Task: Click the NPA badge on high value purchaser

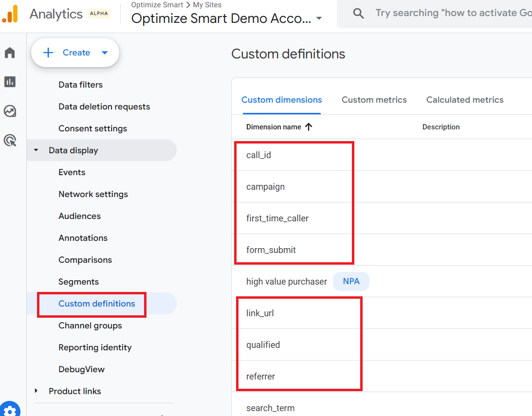Action: coord(351,282)
